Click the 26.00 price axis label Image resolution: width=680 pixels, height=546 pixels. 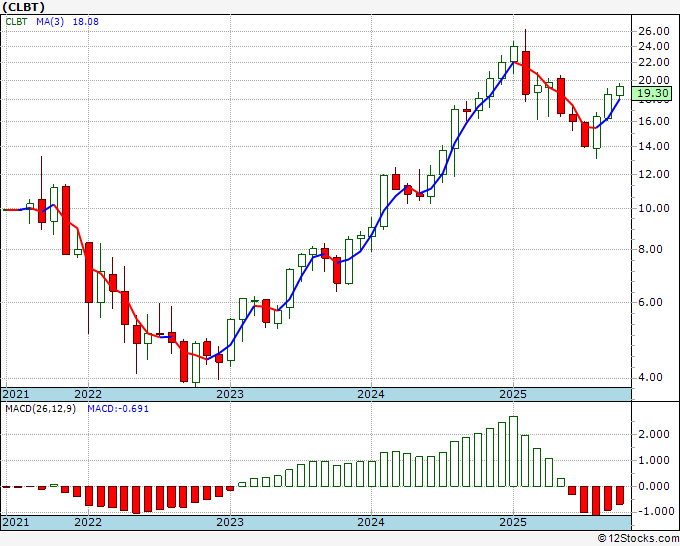click(x=654, y=31)
